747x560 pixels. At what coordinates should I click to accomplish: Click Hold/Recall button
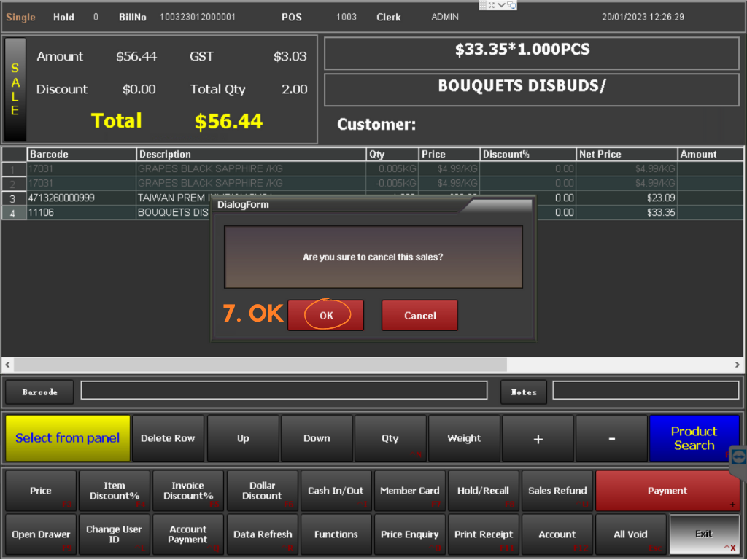click(x=483, y=491)
